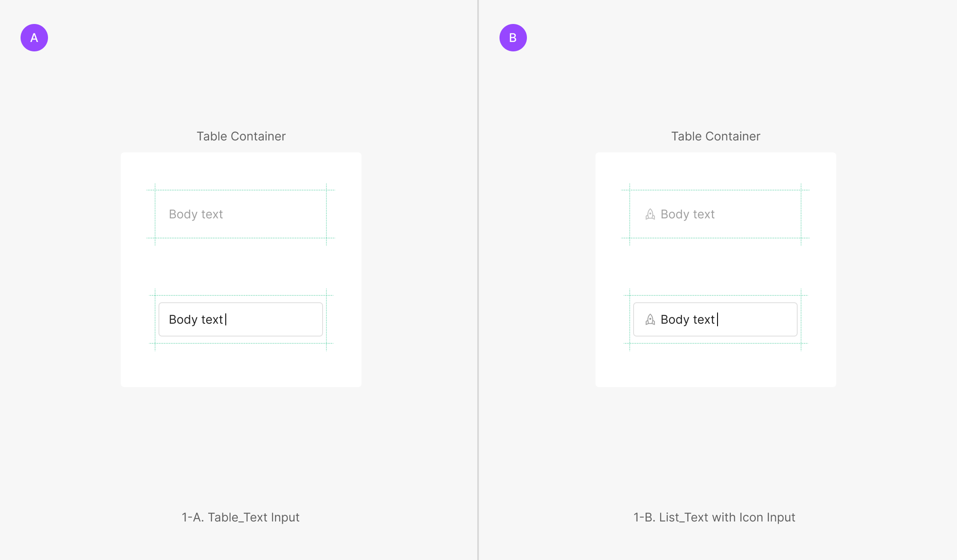Click the gray placeholder Body text in panel B
Image resolution: width=957 pixels, height=560 pixels.
[688, 214]
